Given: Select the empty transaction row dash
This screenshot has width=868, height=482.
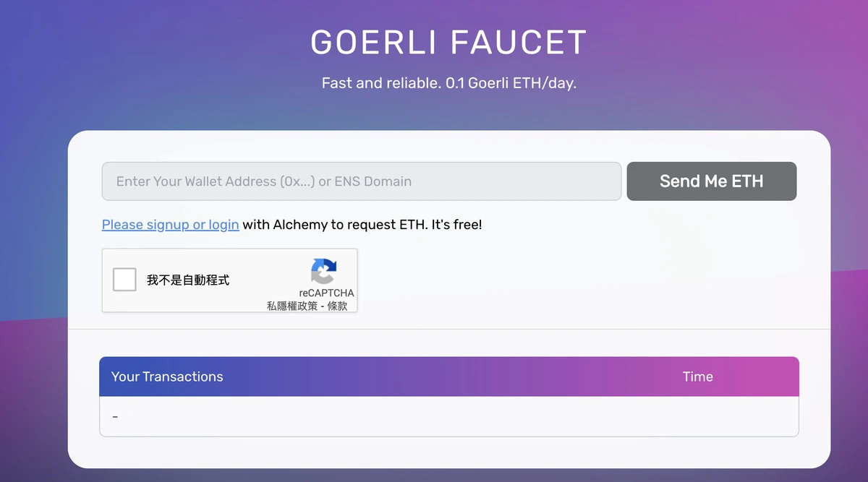Looking at the screenshot, I should pos(115,417).
